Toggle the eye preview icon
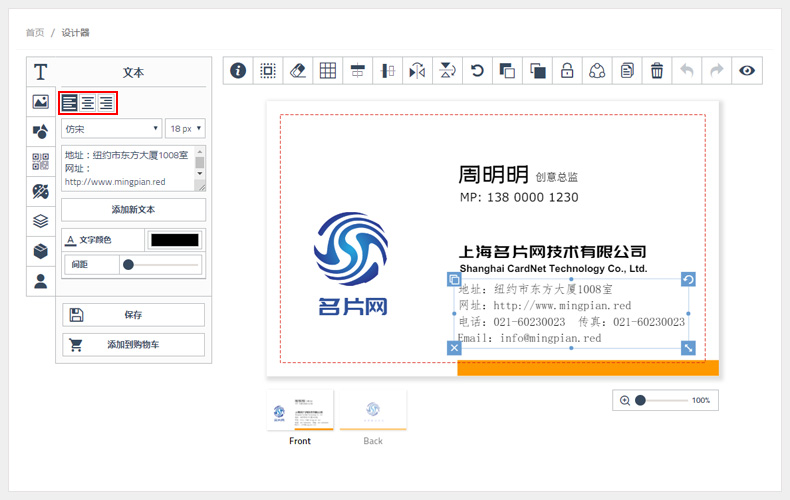Viewport: 790px width, 500px height. (x=747, y=71)
